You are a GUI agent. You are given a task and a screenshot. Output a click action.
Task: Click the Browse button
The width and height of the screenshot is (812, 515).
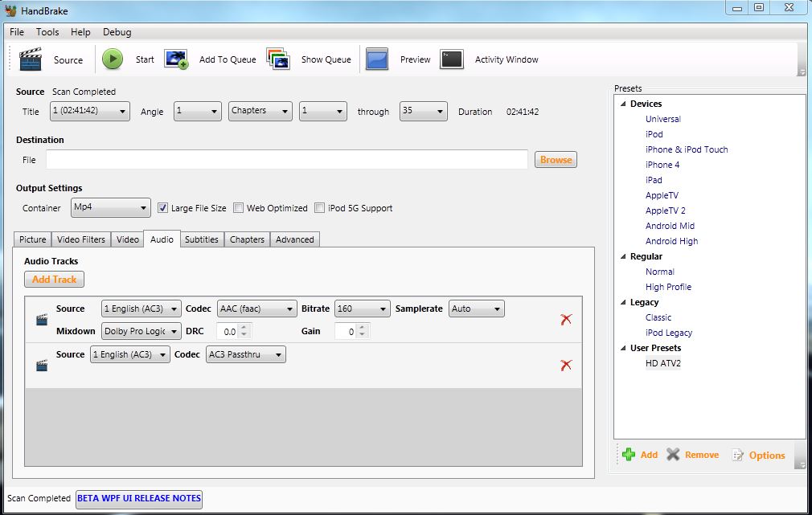(556, 160)
